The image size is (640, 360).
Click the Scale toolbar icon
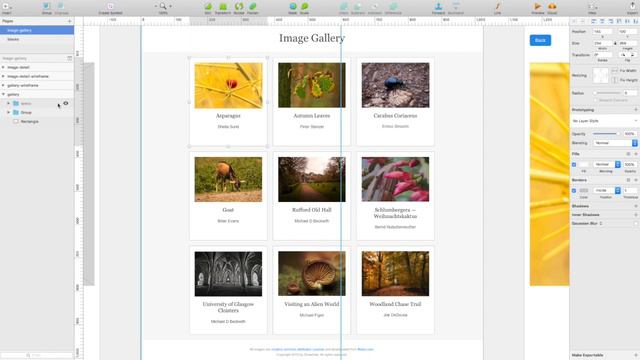point(304,7)
